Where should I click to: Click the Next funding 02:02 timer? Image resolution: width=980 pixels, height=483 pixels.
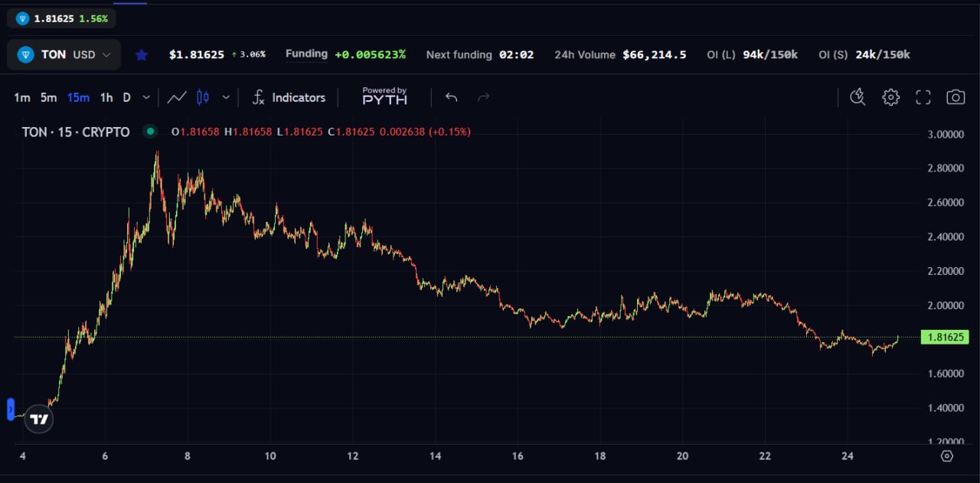tap(480, 54)
